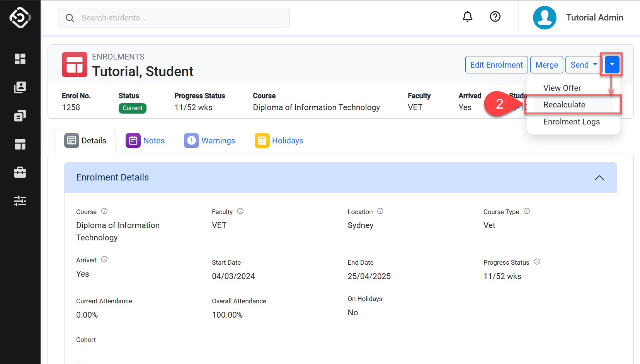Toggle the blue caret more-actions dropdown
Screen dimensions: 640x364
click(612, 65)
